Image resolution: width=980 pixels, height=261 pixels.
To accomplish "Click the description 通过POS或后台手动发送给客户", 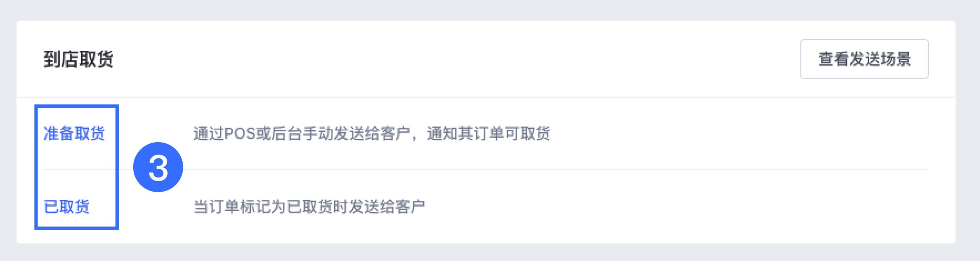I will (302, 133).
